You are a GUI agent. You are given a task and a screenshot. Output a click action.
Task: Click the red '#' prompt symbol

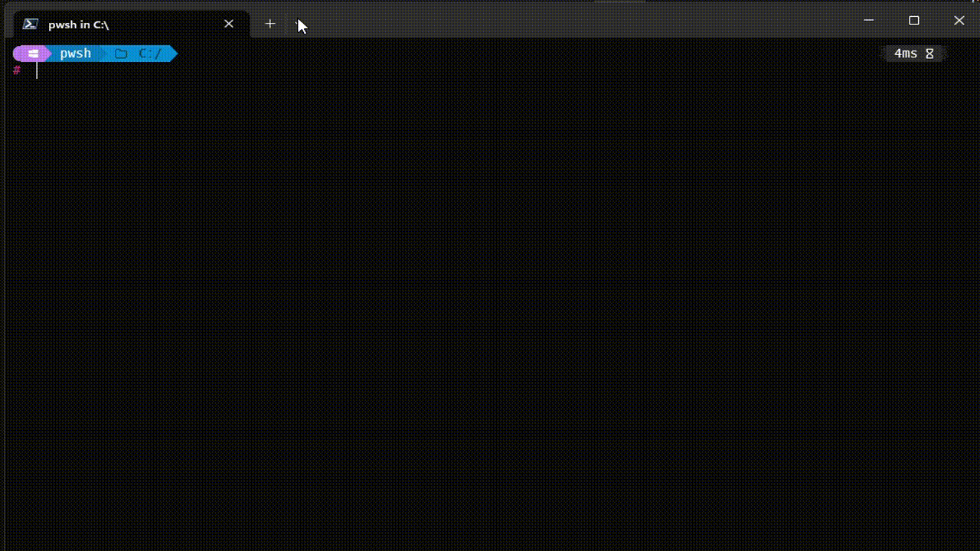coord(17,70)
